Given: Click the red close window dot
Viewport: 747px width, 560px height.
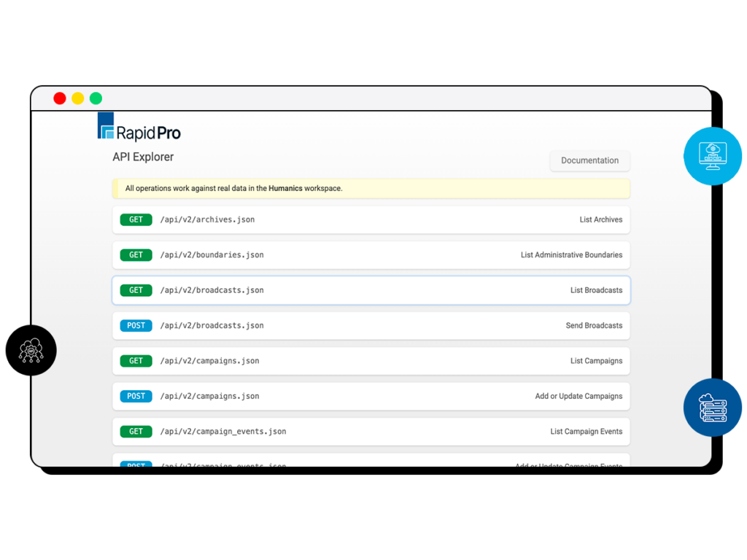Looking at the screenshot, I should coord(60,98).
